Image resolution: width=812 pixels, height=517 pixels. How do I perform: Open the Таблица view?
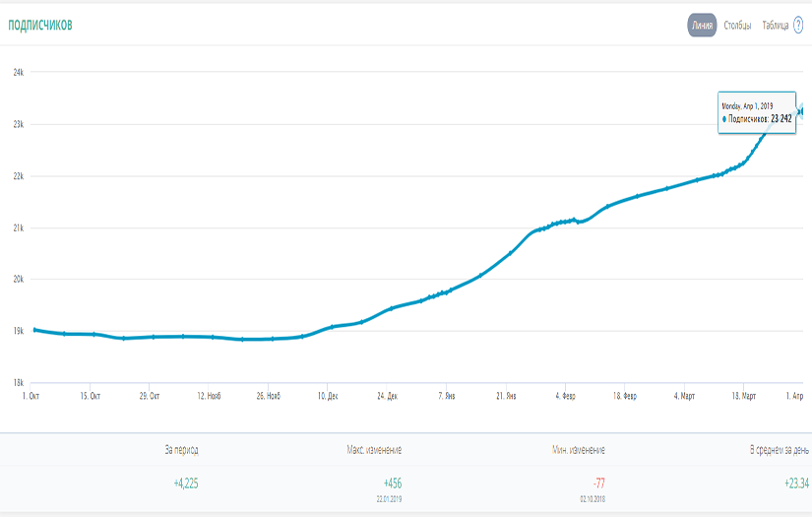click(x=775, y=26)
